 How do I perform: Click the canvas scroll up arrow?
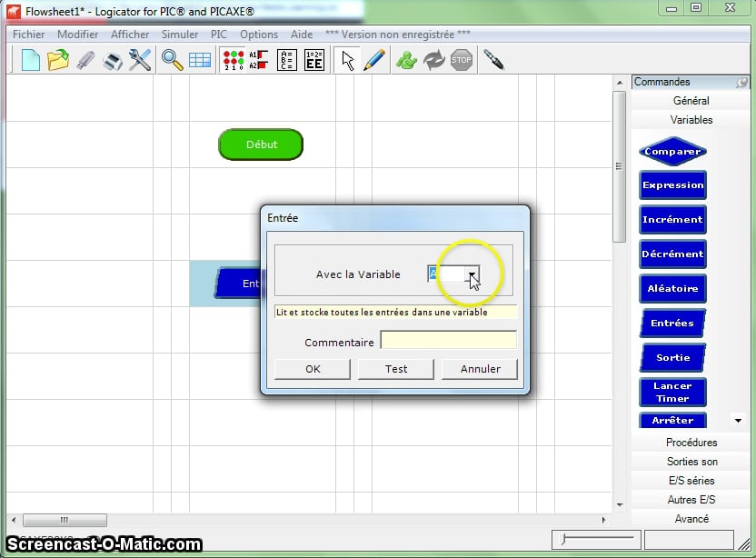pos(620,83)
